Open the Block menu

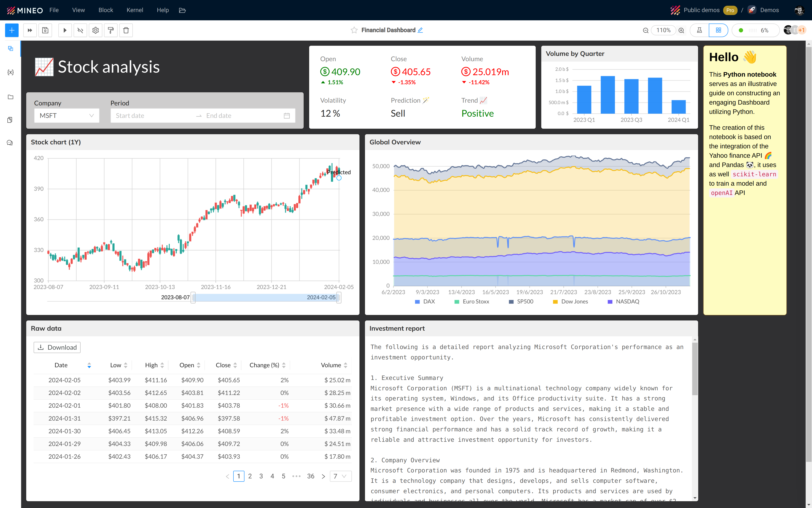coord(106,10)
